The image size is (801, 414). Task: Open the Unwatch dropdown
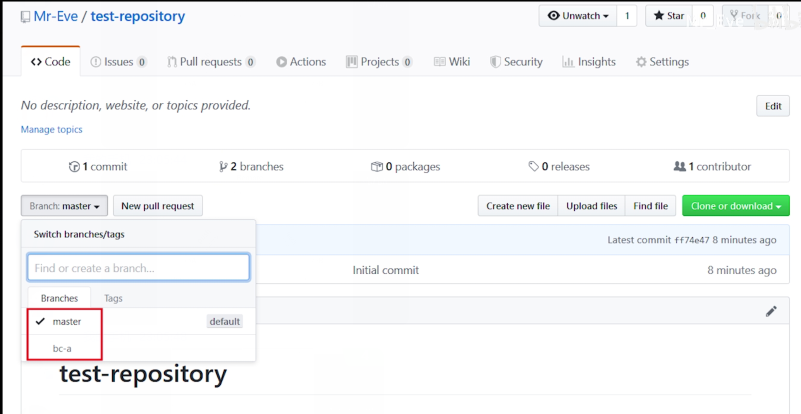click(578, 16)
